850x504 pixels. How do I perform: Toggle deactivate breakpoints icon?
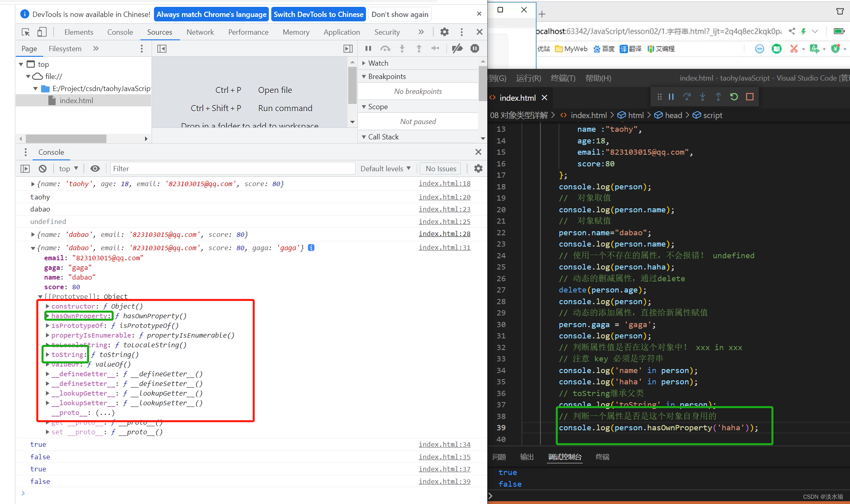click(457, 48)
